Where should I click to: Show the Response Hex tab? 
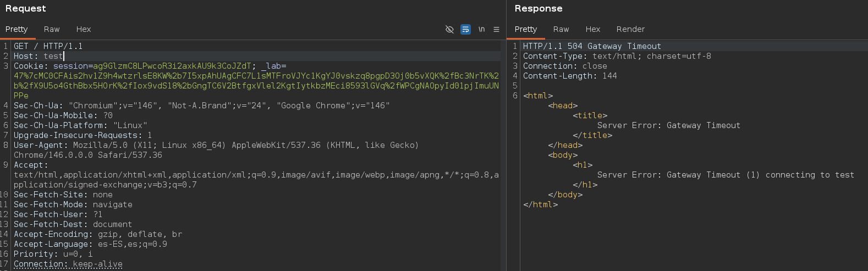(x=593, y=29)
